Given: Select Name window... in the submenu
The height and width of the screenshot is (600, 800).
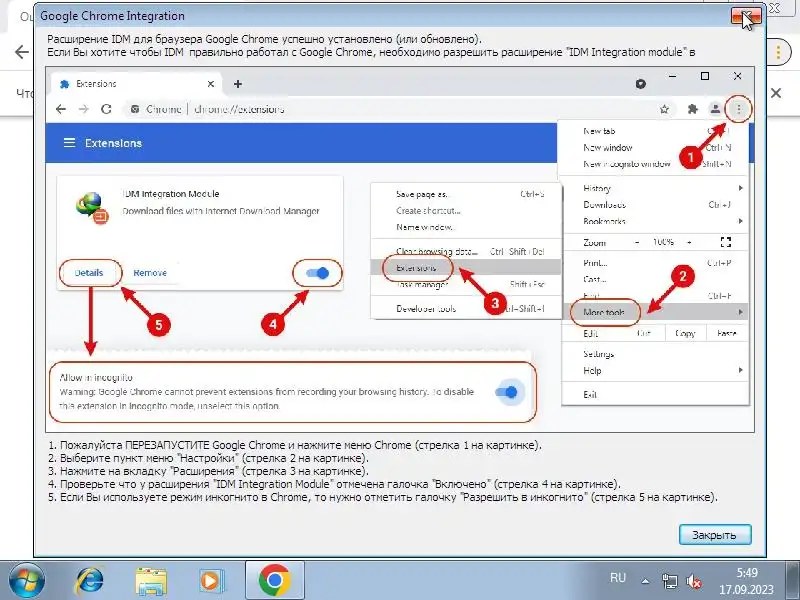Looking at the screenshot, I should tap(466, 227).
